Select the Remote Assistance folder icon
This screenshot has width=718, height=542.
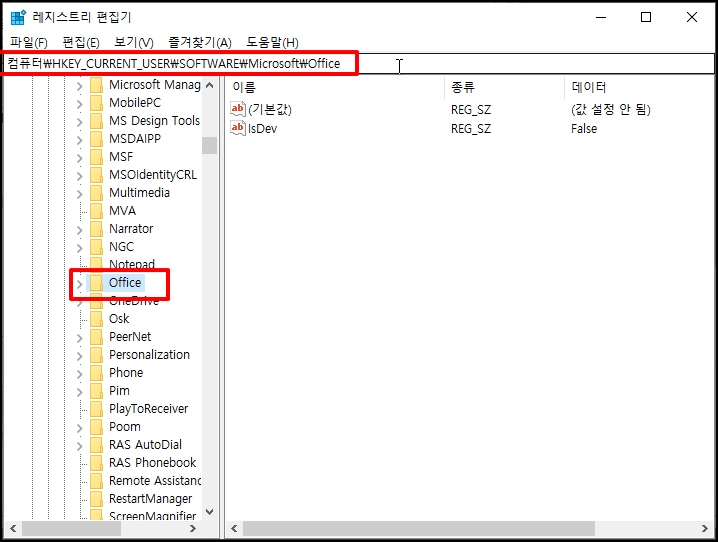tap(96, 481)
